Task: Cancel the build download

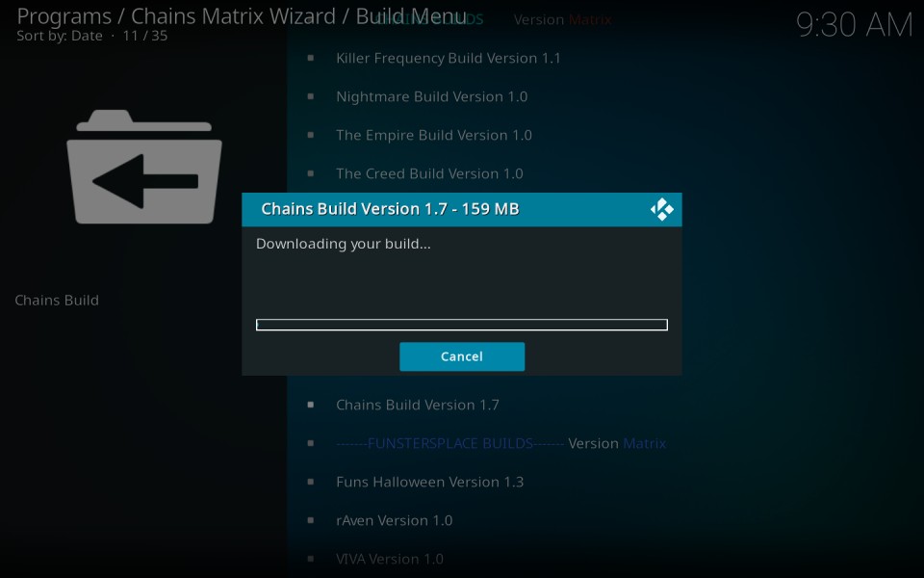Action: tap(462, 356)
